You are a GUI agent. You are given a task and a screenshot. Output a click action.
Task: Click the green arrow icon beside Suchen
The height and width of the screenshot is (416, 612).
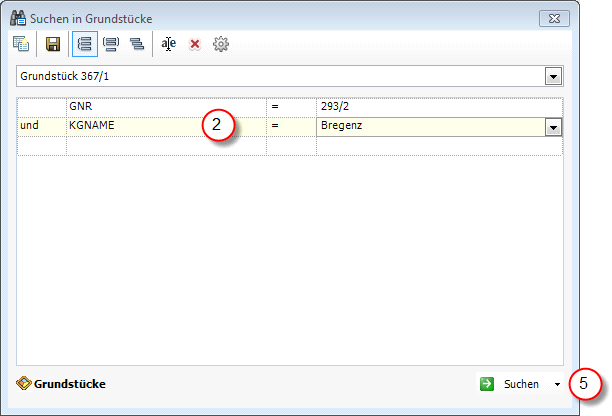(487, 384)
